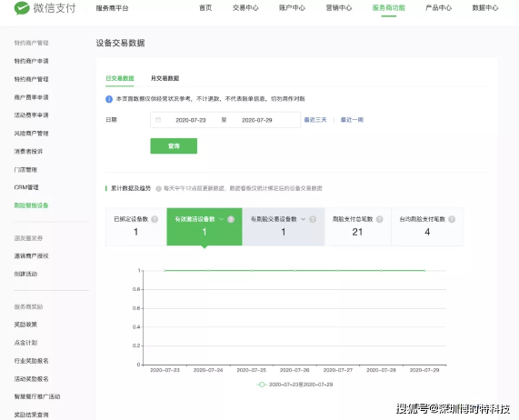Click the green 查询 button
519x420 pixels.
[174, 146]
